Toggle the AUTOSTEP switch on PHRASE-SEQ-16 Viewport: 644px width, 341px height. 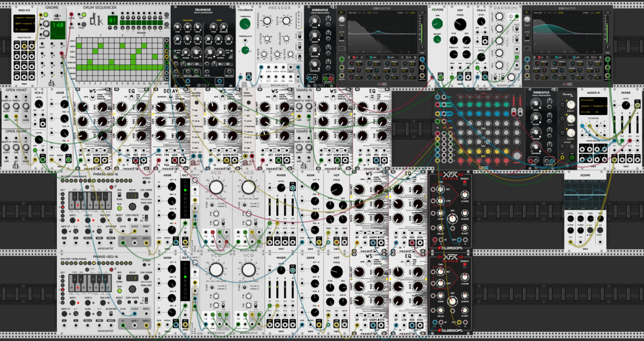tap(111, 231)
